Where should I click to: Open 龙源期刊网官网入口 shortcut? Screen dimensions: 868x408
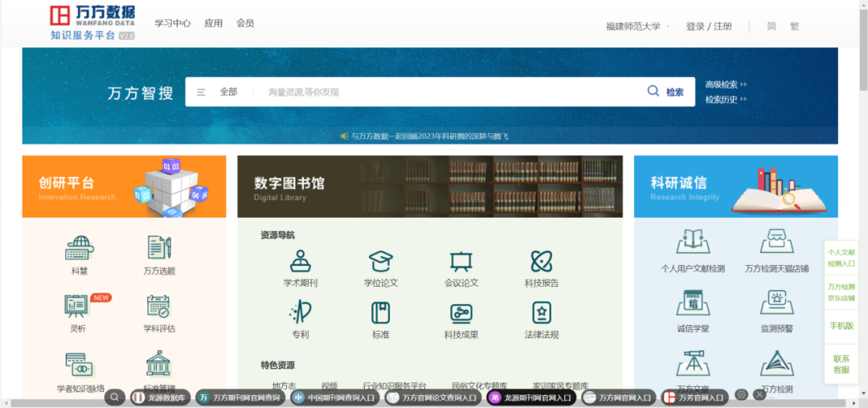[531, 397]
